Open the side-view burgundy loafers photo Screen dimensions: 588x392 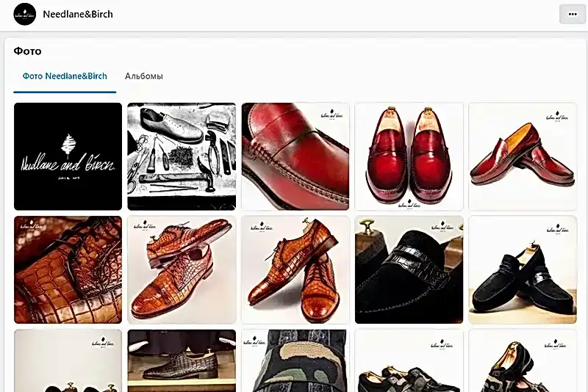coord(523,156)
